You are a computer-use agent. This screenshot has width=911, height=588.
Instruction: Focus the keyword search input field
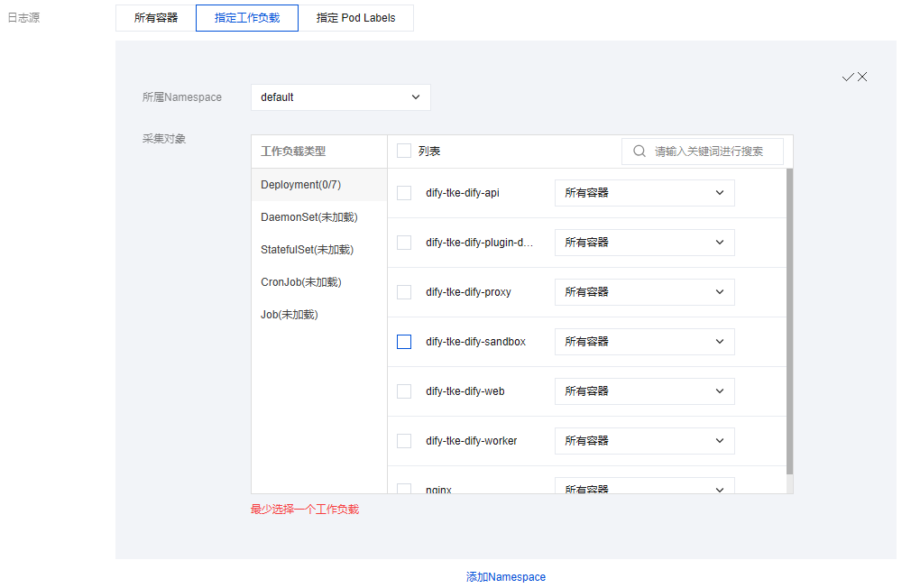[x=713, y=152]
